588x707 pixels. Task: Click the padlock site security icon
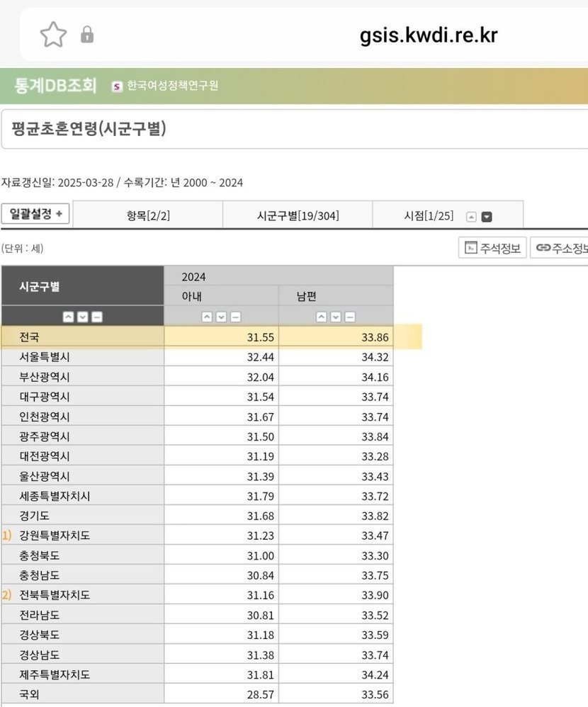coord(87,34)
